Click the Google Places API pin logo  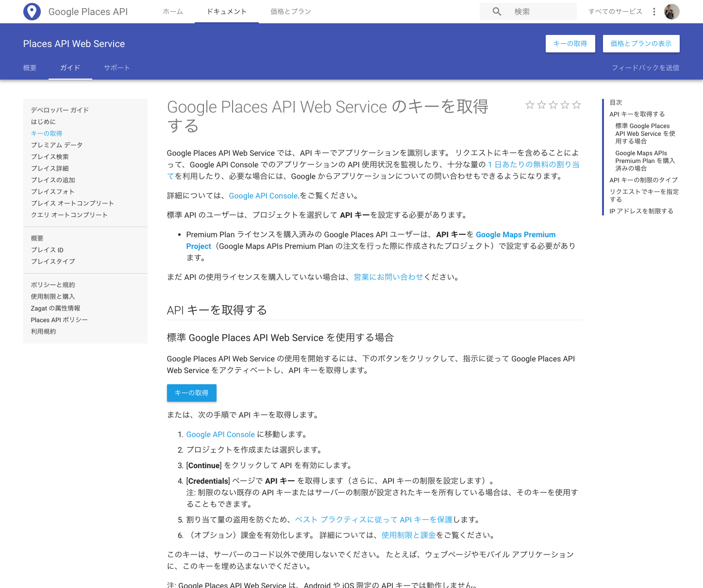(32, 12)
